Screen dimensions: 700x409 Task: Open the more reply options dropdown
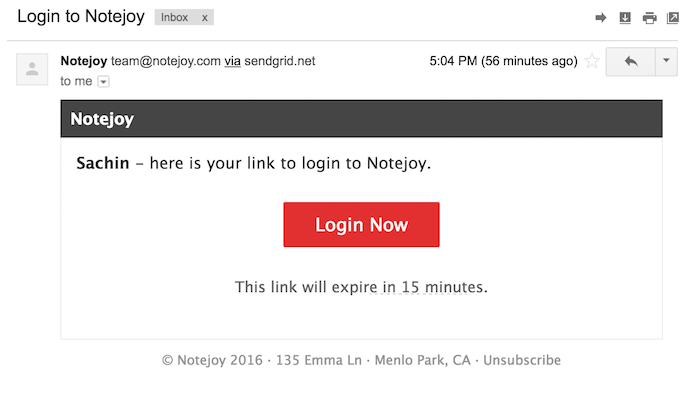pos(667,61)
